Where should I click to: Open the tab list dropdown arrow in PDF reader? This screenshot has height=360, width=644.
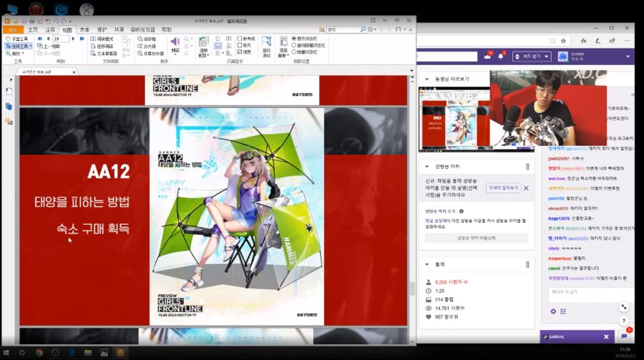coord(411,71)
